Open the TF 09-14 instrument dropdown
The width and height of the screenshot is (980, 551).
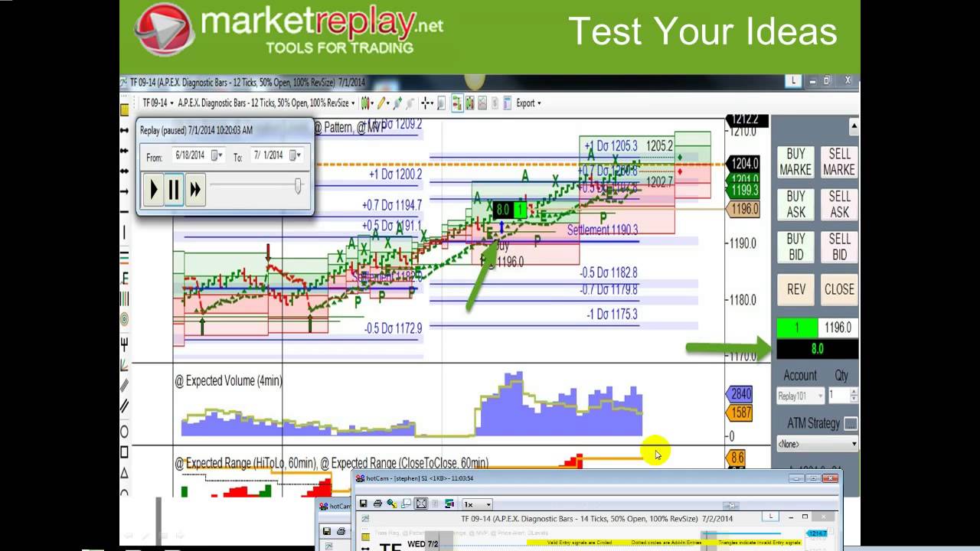(158, 103)
